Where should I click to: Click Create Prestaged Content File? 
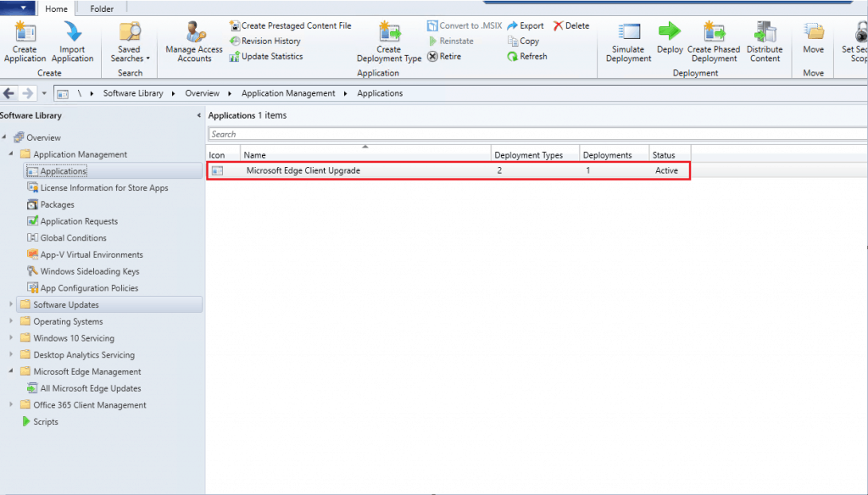coord(291,25)
